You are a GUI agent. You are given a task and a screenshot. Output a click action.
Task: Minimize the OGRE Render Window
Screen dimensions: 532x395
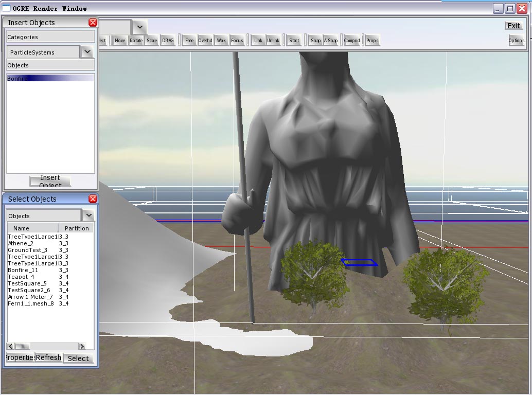point(498,8)
